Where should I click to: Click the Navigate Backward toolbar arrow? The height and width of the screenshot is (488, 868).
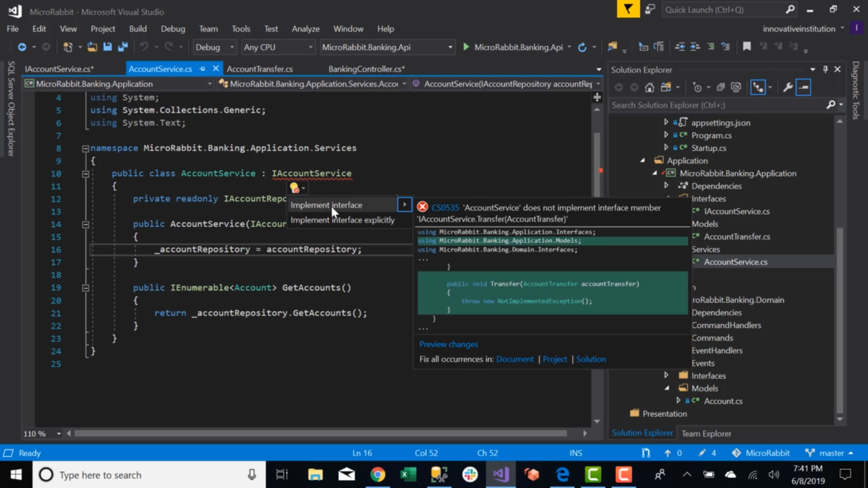click(x=22, y=47)
